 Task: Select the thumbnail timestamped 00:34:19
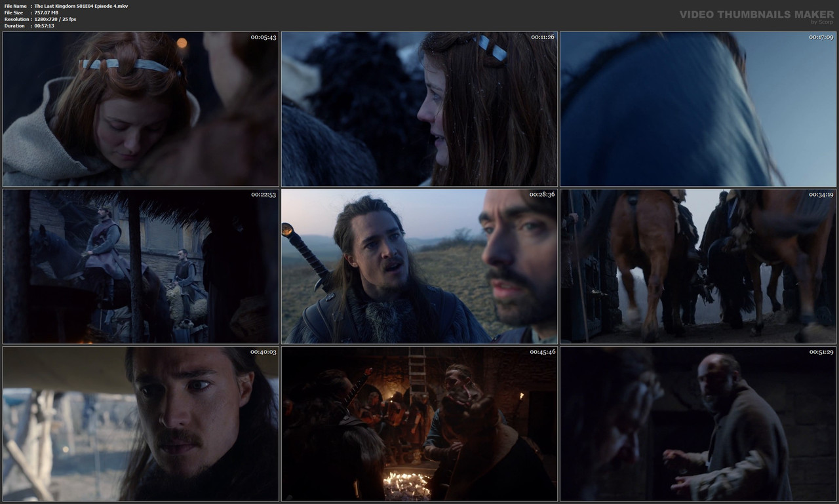point(698,267)
